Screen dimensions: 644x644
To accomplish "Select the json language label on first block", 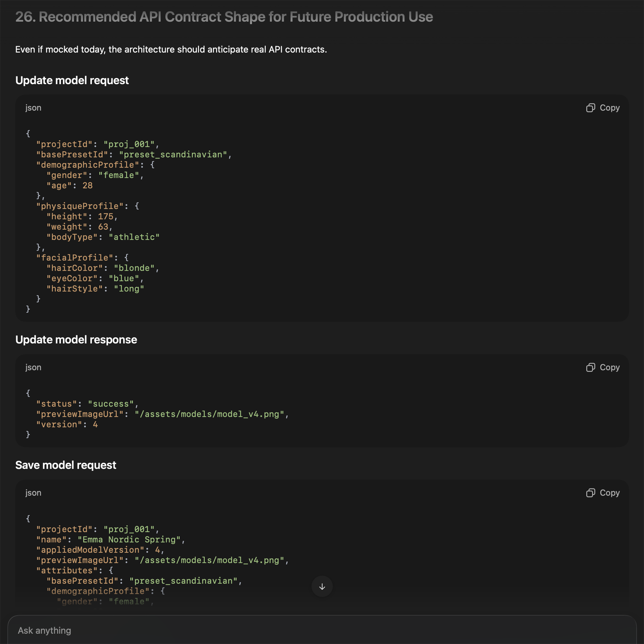I will tap(33, 108).
